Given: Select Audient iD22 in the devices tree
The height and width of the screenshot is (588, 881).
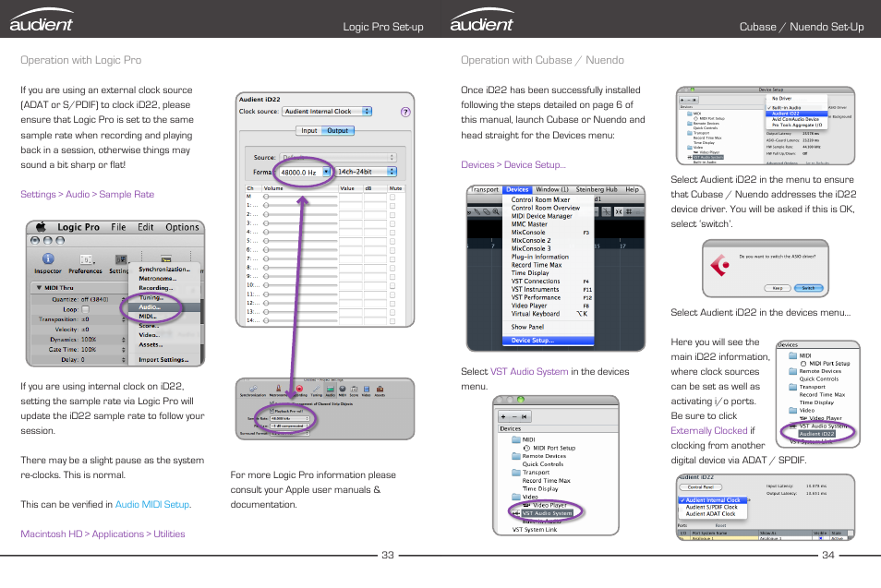Looking at the screenshot, I should (x=817, y=434).
